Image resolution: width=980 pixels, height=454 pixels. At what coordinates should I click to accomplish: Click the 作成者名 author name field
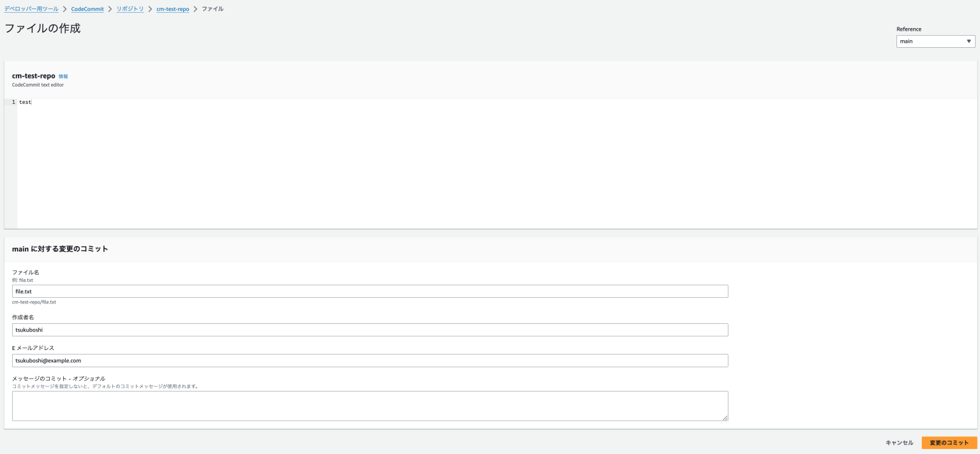(370, 330)
